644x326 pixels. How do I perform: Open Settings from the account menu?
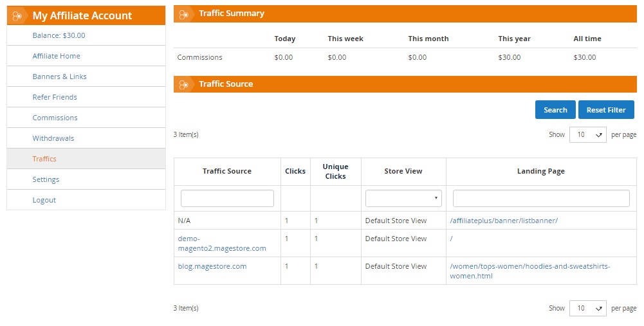46,179
